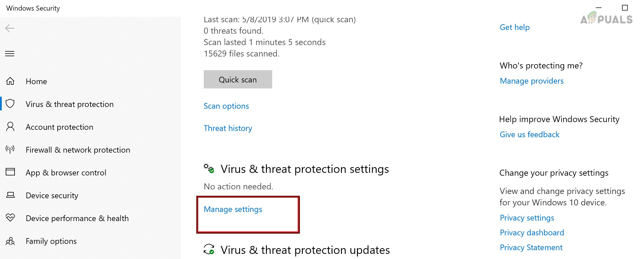The height and width of the screenshot is (259, 644).
Task: Click the back arrow to return
Action: click(10, 28)
